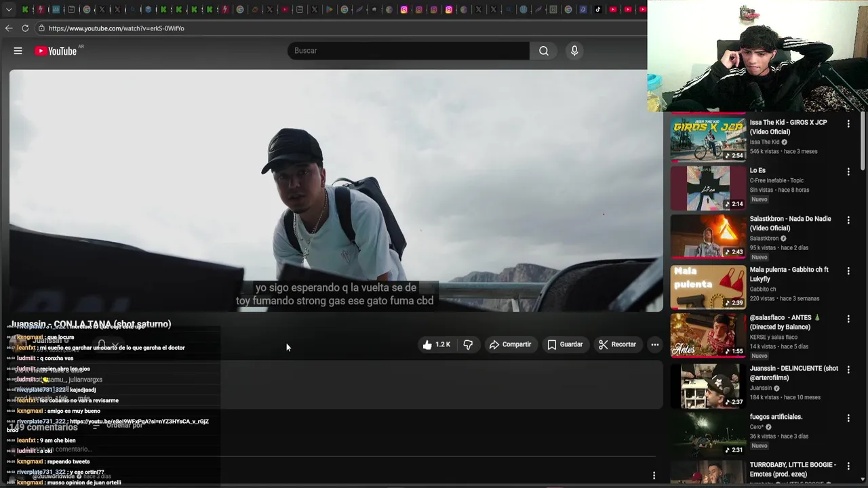
Task: Open the Compartir share dialog
Action: click(510, 344)
